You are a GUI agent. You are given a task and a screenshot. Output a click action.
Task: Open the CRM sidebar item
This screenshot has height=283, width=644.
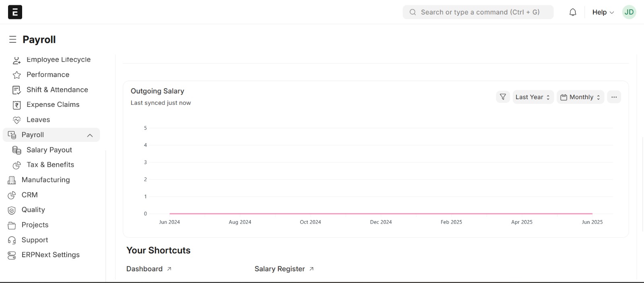pos(29,195)
